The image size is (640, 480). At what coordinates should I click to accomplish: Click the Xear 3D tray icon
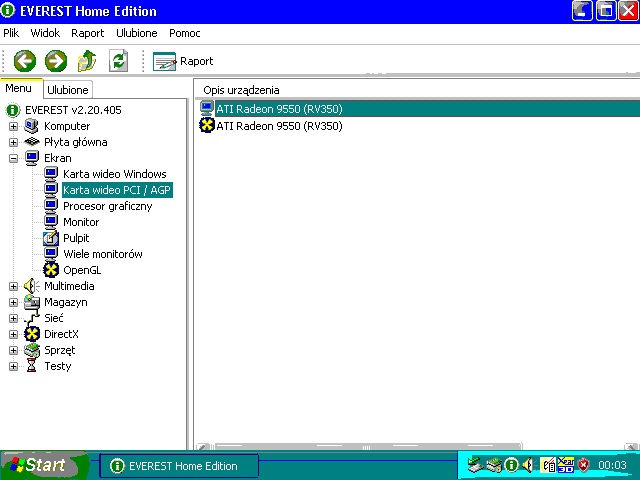(x=566, y=464)
